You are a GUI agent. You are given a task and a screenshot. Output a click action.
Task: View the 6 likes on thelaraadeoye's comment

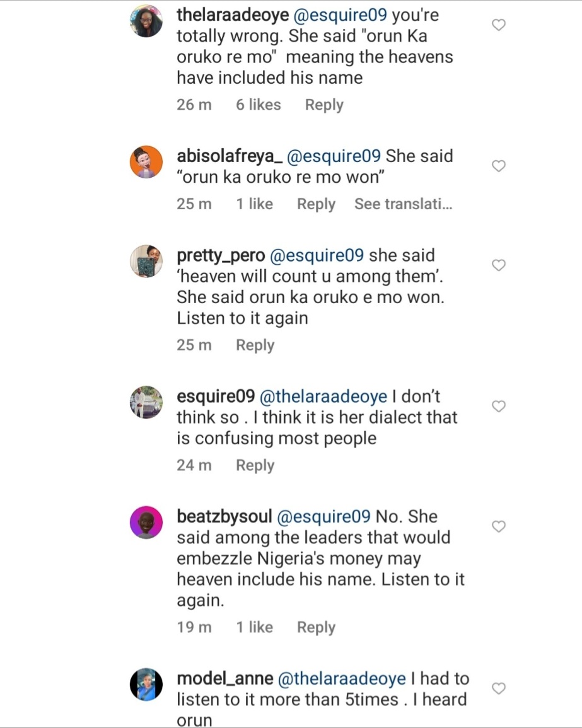(x=259, y=105)
